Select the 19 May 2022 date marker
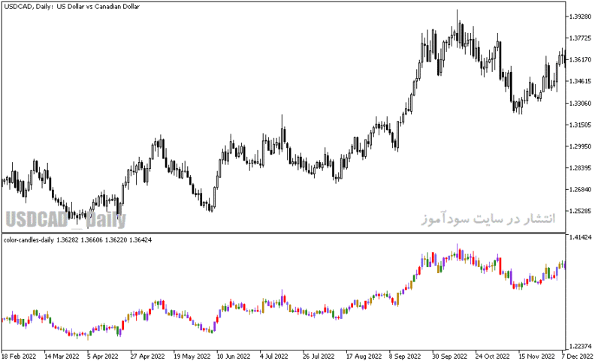 (192, 356)
